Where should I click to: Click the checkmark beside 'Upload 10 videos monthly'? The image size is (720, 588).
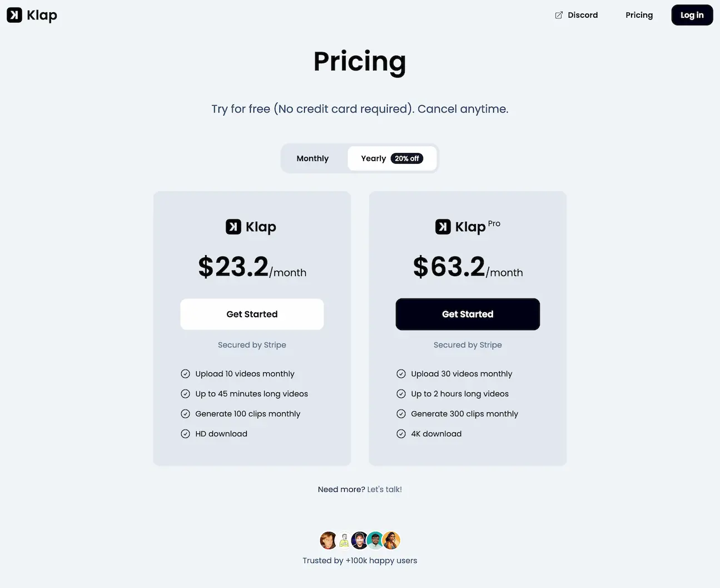click(x=185, y=373)
